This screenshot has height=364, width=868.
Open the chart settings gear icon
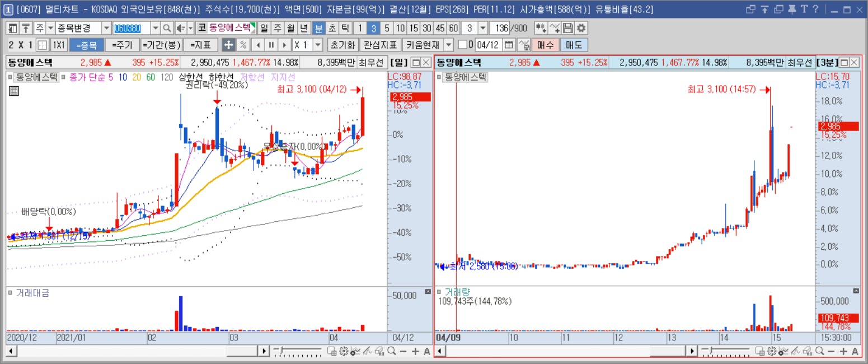pos(581,28)
